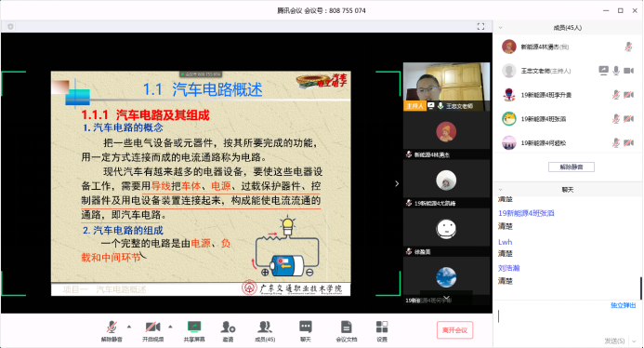
Task: Open the Chat (聊天) toolbar icon
Action: (305, 327)
